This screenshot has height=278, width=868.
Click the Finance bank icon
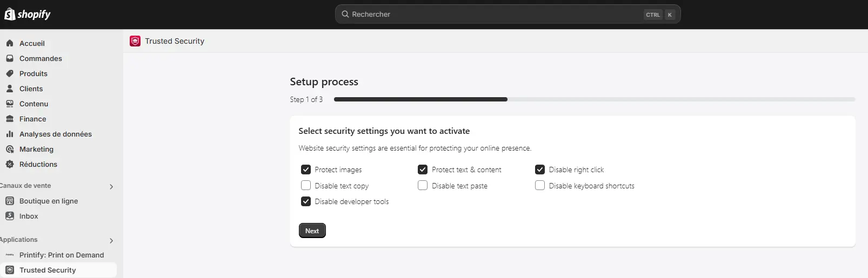click(10, 119)
